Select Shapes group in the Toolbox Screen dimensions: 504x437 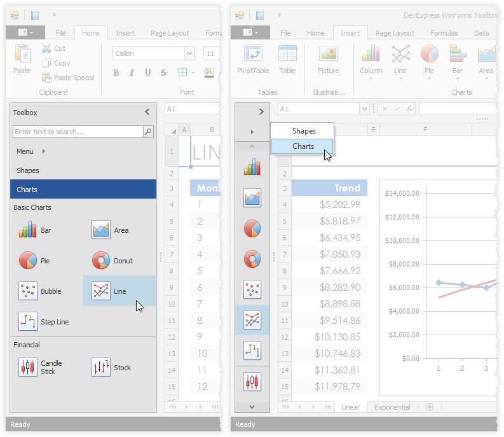point(83,170)
